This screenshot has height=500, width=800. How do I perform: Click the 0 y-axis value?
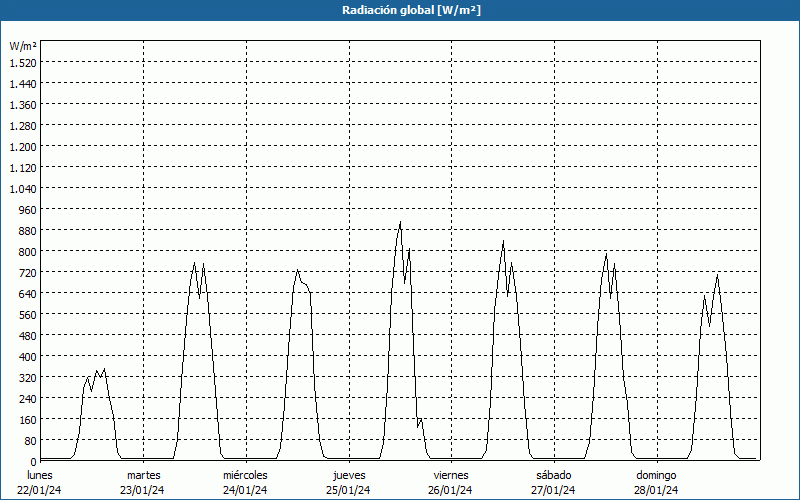coord(34,461)
